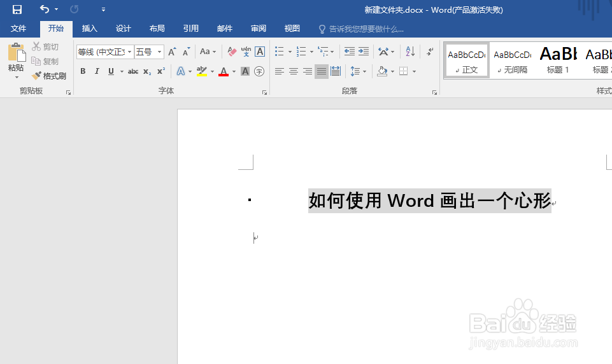Toggle superscript formatting
This screenshot has height=364, width=612.
pyautogui.click(x=161, y=71)
